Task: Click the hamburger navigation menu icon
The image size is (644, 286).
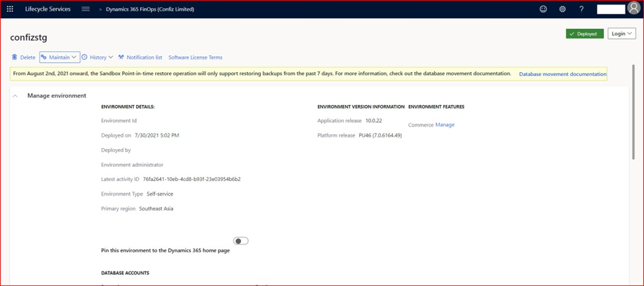Action: click(x=85, y=9)
